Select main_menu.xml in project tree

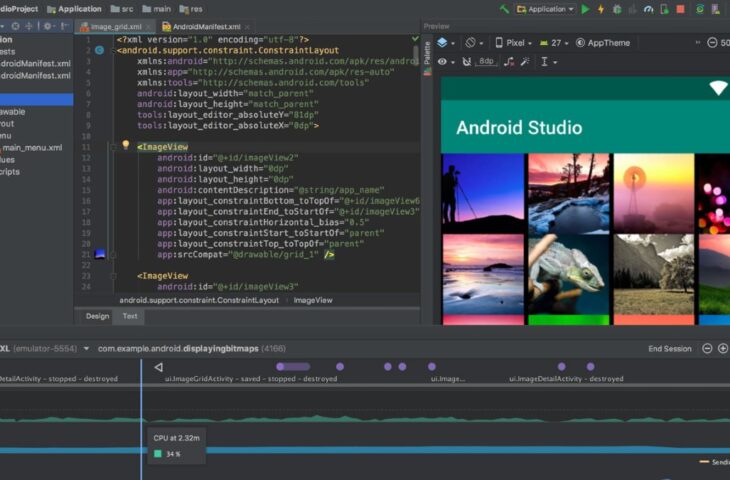(31, 148)
